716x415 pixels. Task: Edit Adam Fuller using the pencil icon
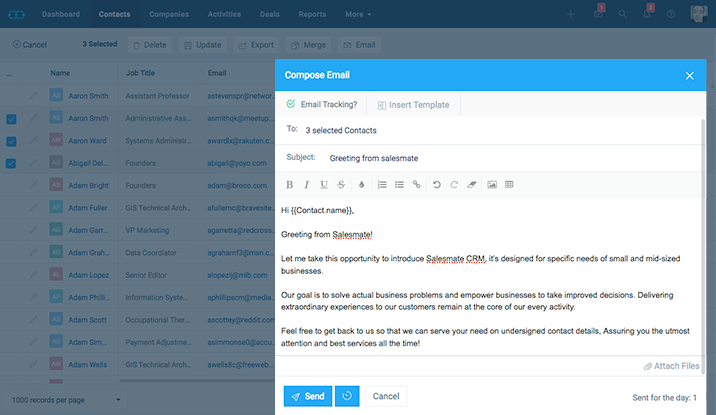(x=33, y=207)
